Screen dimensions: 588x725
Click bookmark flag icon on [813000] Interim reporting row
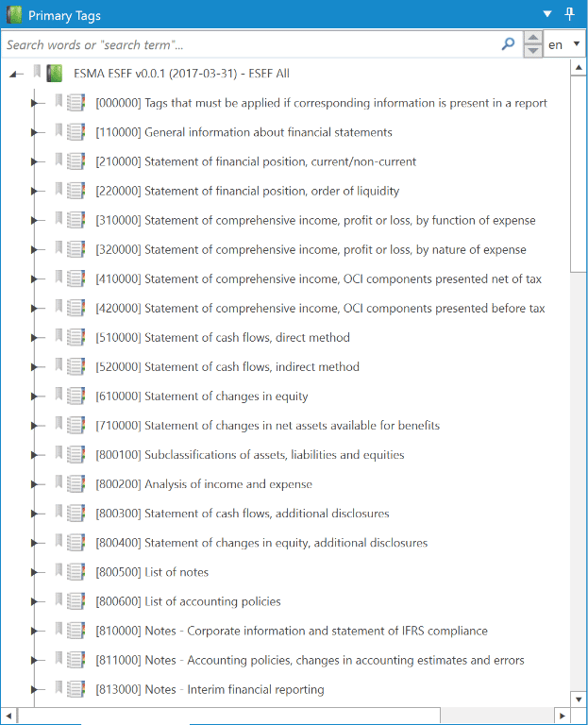59,687
